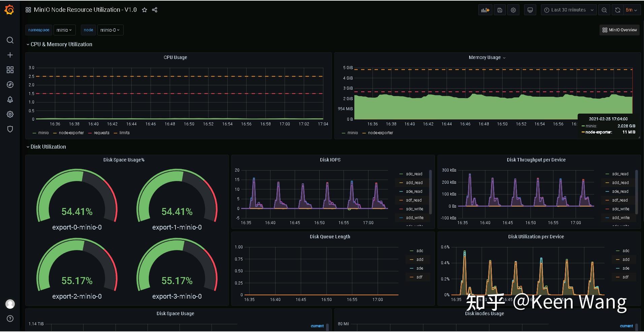644x332 pixels.
Task: Open the Disk Space Usage panel title
Action: [x=175, y=313]
